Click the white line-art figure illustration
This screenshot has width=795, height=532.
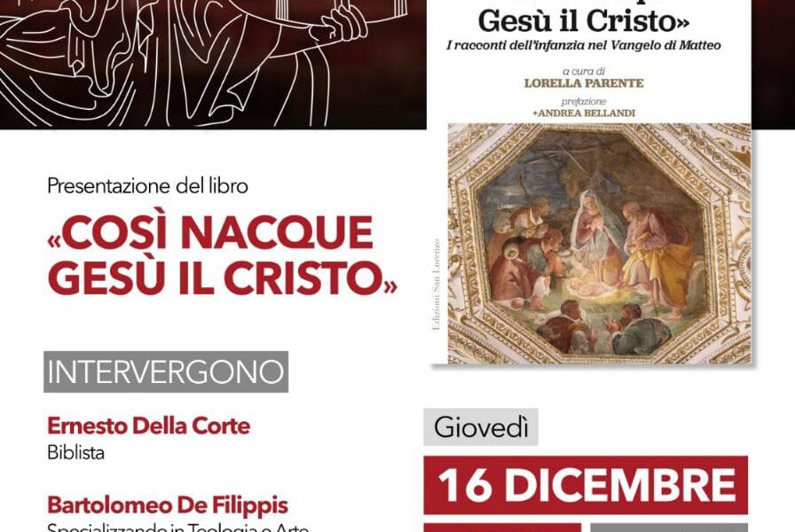(203, 63)
